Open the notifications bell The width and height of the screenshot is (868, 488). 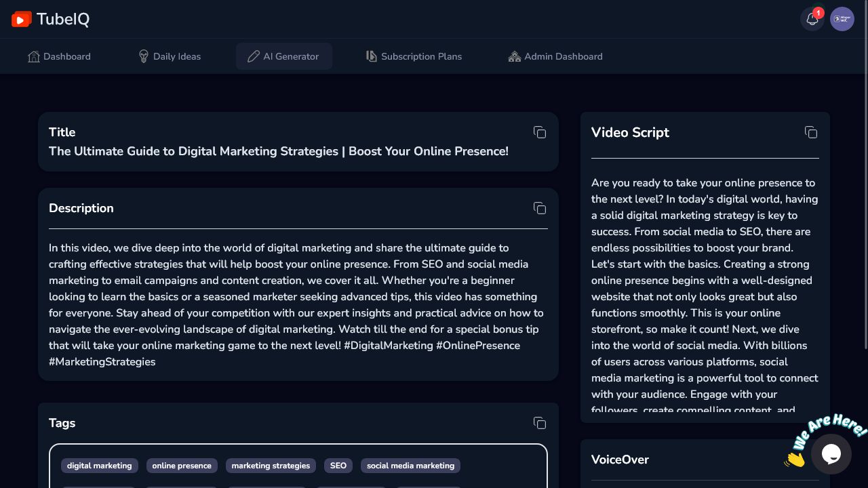coord(812,19)
